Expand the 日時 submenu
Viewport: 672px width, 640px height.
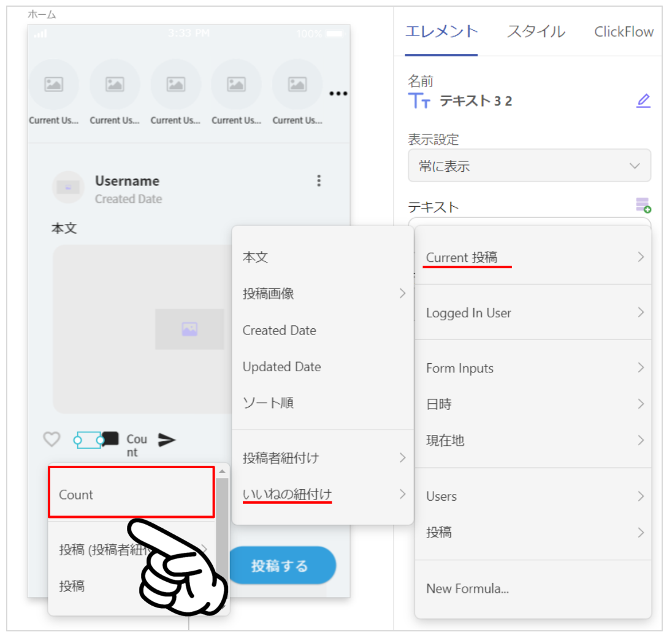point(533,404)
